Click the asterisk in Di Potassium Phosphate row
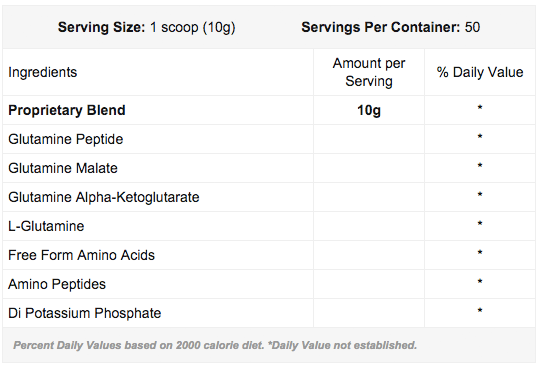Screen dimensions: 544x372 [480, 311]
